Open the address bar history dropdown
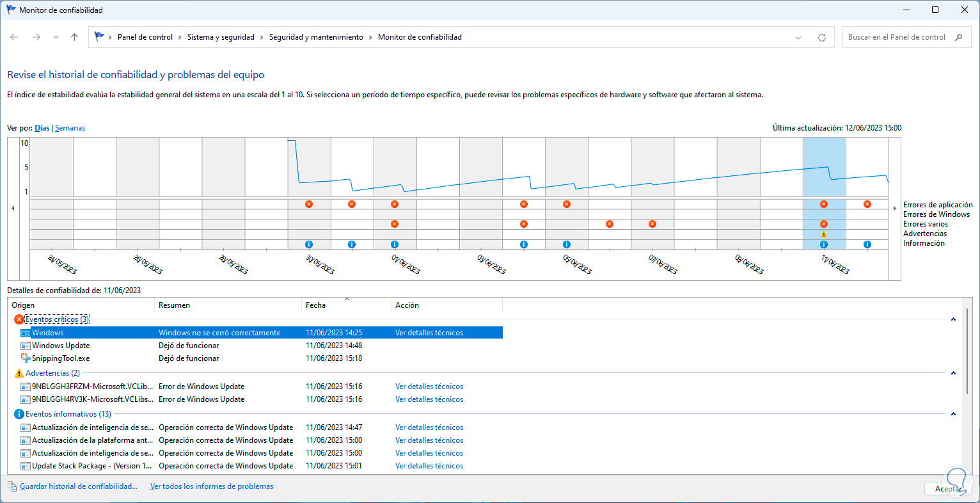980x503 pixels. pyautogui.click(x=798, y=38)
